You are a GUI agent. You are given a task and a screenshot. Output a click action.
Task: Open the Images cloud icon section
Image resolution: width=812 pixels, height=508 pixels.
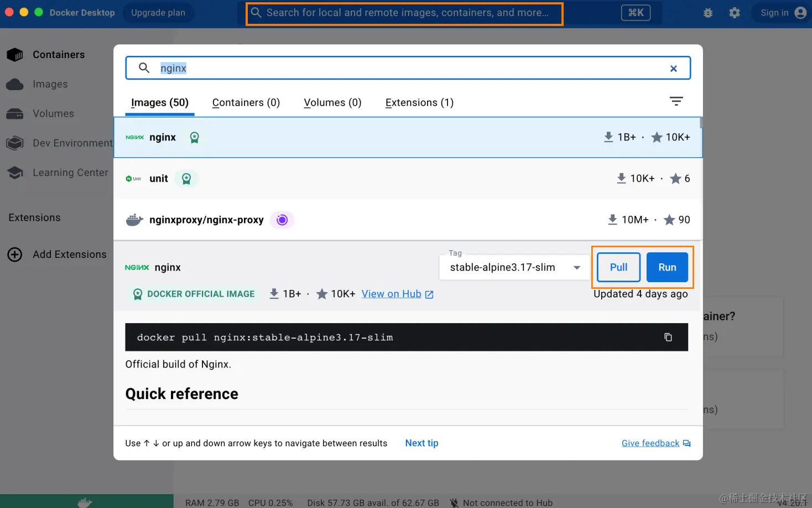15,84
